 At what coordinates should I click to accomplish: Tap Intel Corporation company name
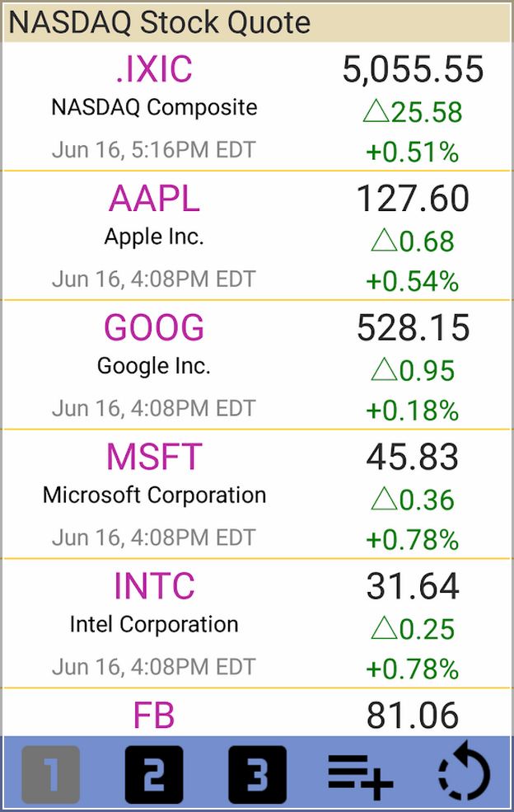154,624
